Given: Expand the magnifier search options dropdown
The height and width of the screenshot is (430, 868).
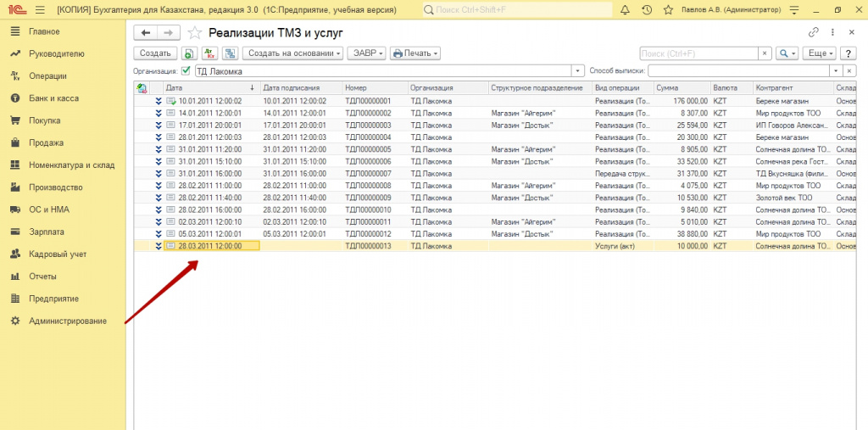Looking at the screenshot, I should point(787,53).
